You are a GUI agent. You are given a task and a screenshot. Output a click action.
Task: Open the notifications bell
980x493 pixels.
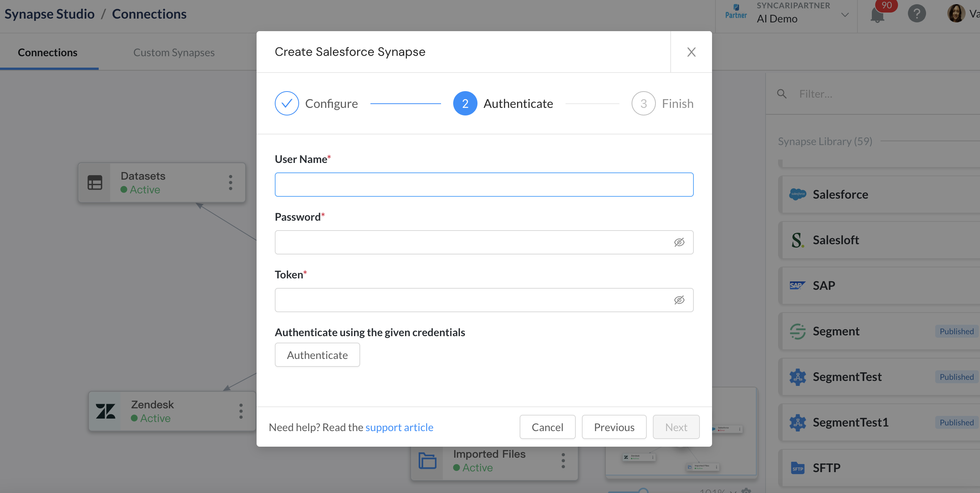pos(877,14)
